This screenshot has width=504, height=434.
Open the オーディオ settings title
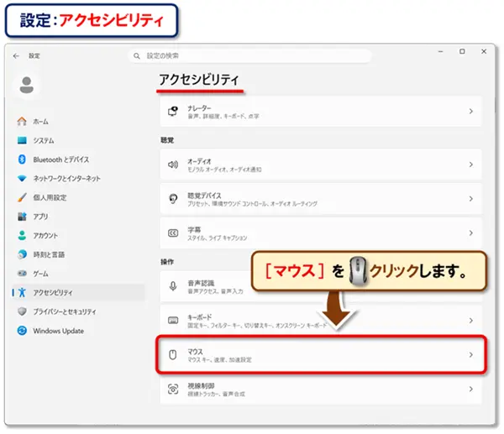click(x=199, y=161)
